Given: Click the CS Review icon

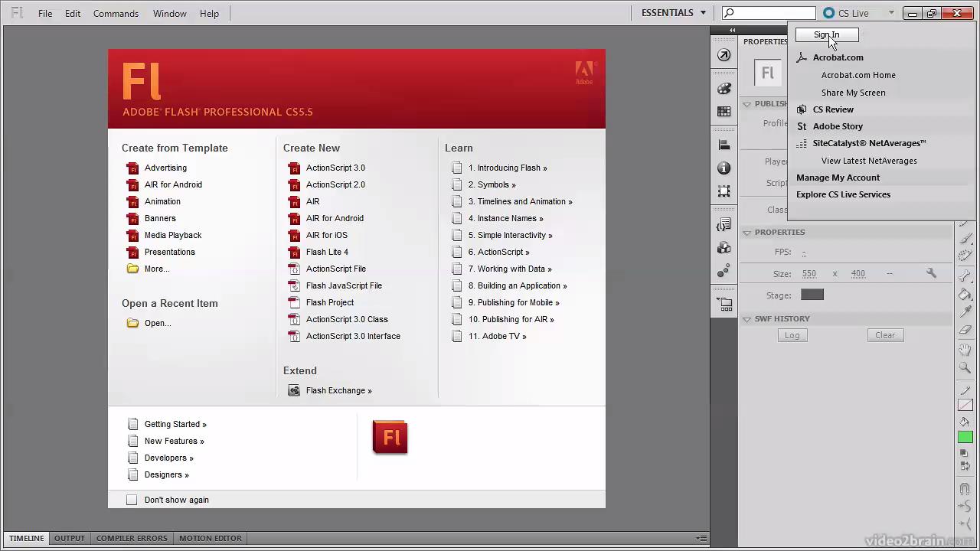Looking at the screenshot, I should [x=802, y=109].
